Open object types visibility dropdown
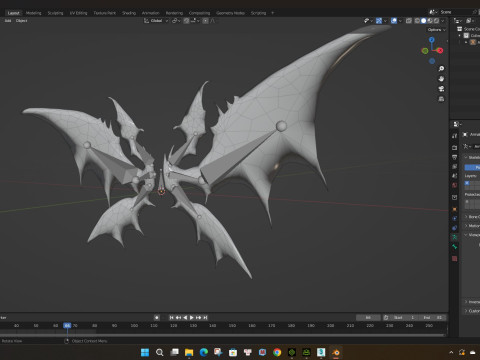Image resolution: width=480 pixels, height=360 pixels. tap(368, 21)
